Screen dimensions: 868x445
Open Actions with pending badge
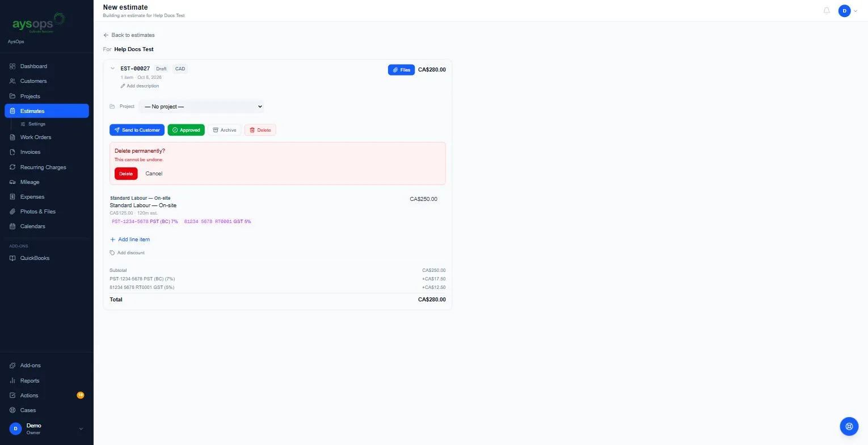click(47, 396)
